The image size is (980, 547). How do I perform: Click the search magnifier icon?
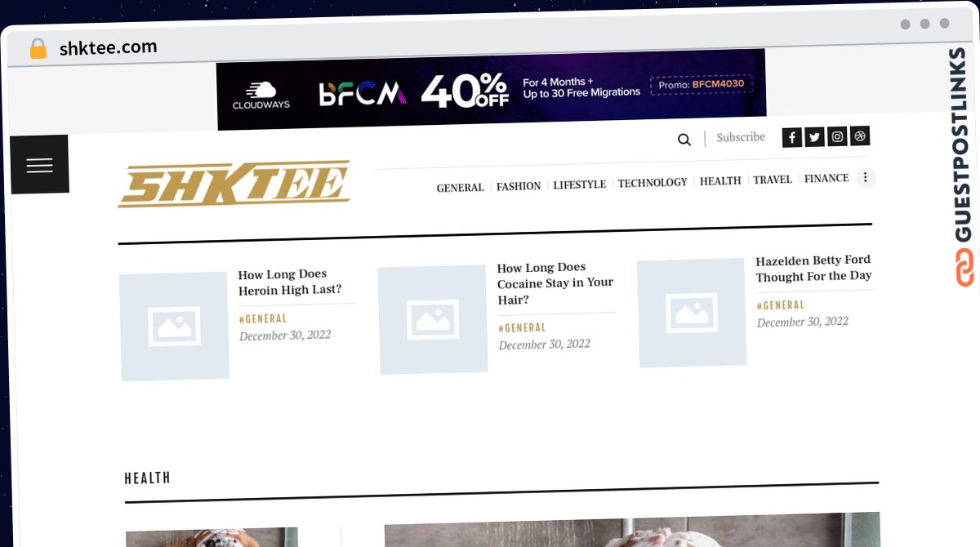coord(684,140)
